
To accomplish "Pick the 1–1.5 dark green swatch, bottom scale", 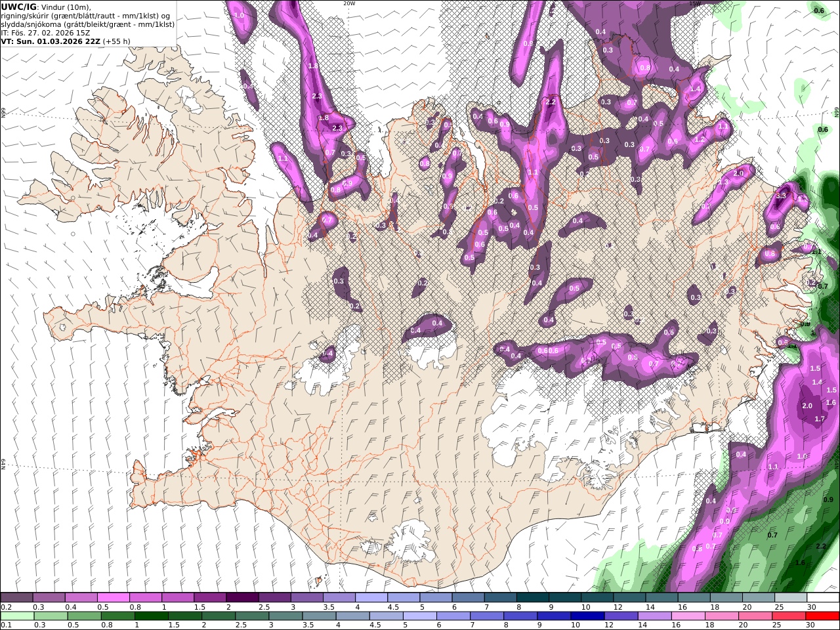I will 151,616.
